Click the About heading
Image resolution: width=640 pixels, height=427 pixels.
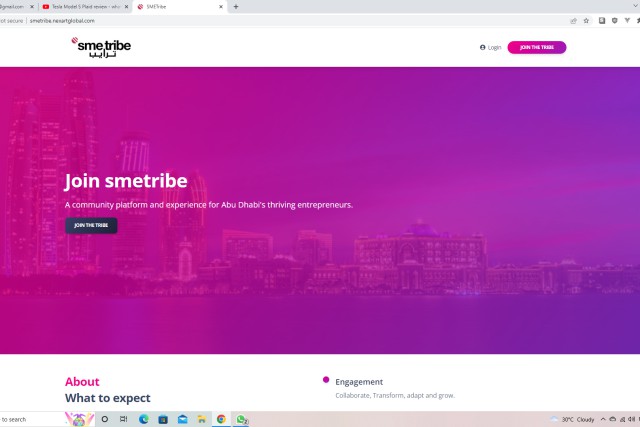click(82, 382)
